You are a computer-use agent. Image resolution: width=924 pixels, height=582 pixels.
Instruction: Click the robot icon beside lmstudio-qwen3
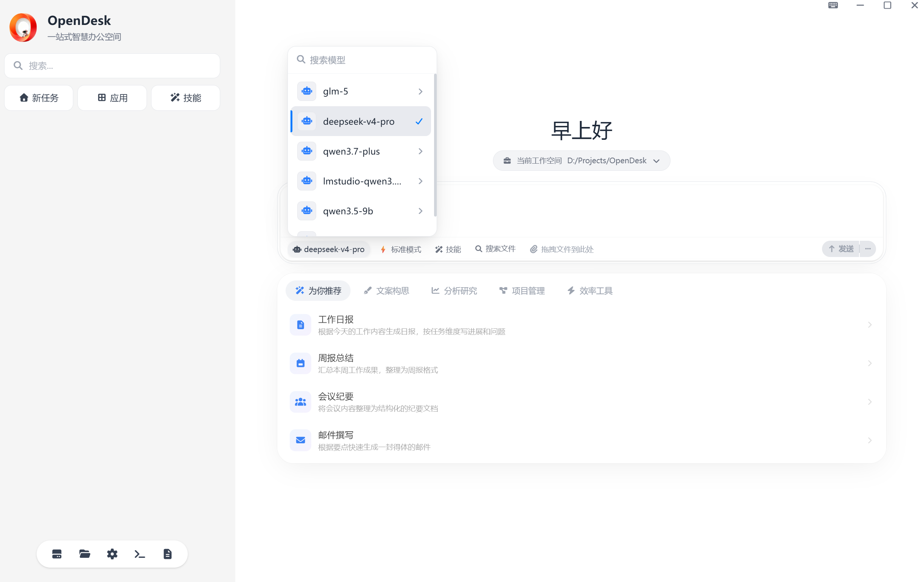click(x=307, y=181)
